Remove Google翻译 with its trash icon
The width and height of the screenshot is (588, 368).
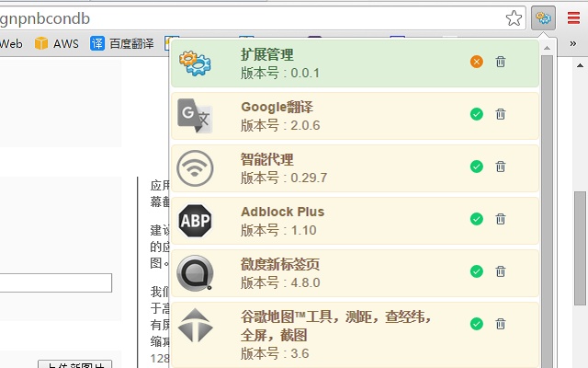click(500, 114)
